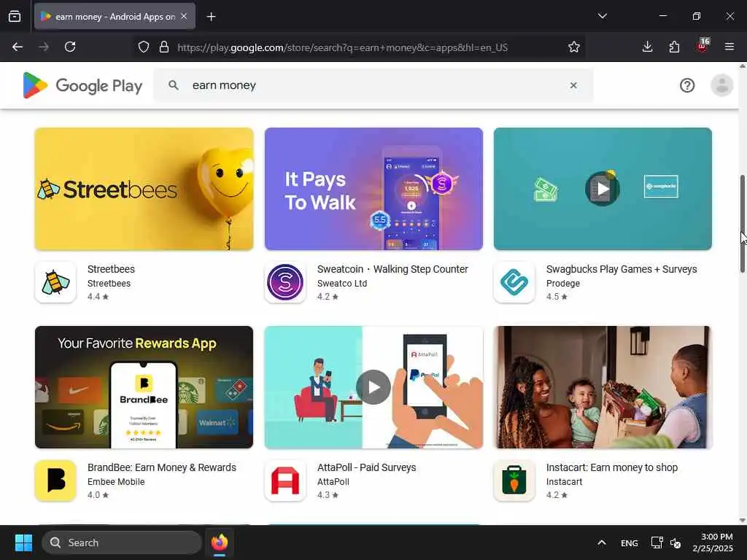The image size is (747, 560).
Task: Open the Streetbees banner image
Action: [144, 189]
